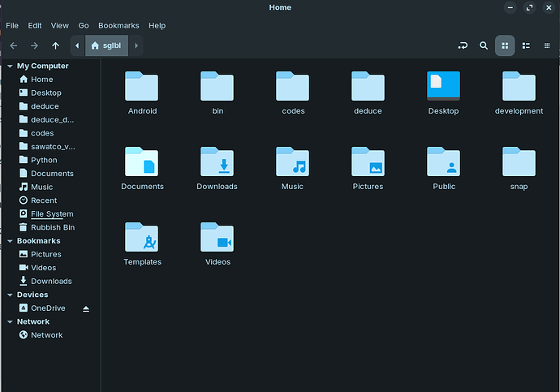Open the Videos folder in main view
This screenshot has height=392, width=560.
tap(217, 238)
